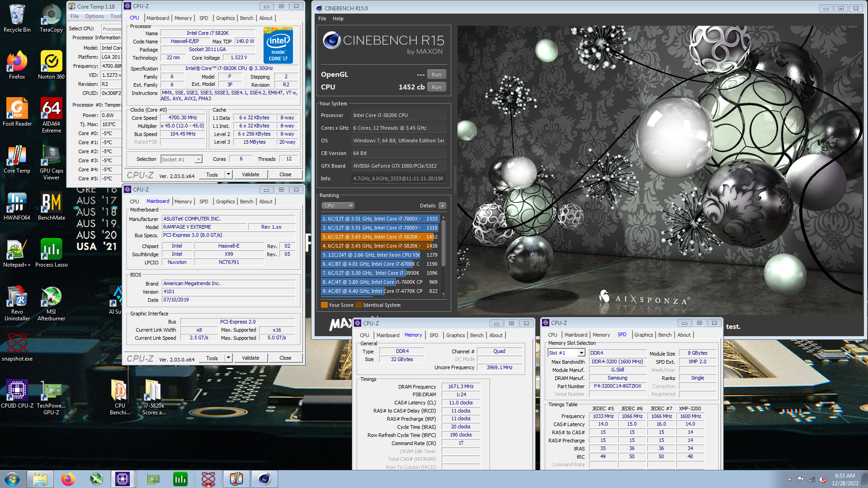Open the Notepad++ desktop icon

click(x=17, y=253)
